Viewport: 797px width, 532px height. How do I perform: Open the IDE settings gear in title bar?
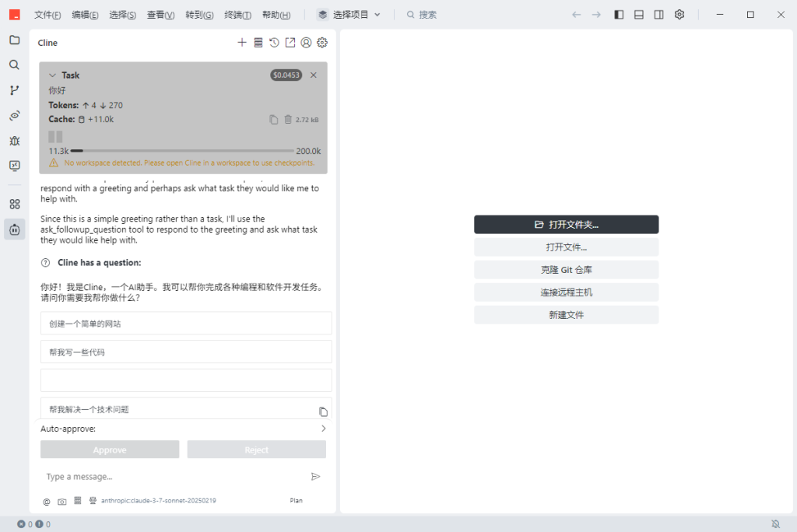[679, 15]
